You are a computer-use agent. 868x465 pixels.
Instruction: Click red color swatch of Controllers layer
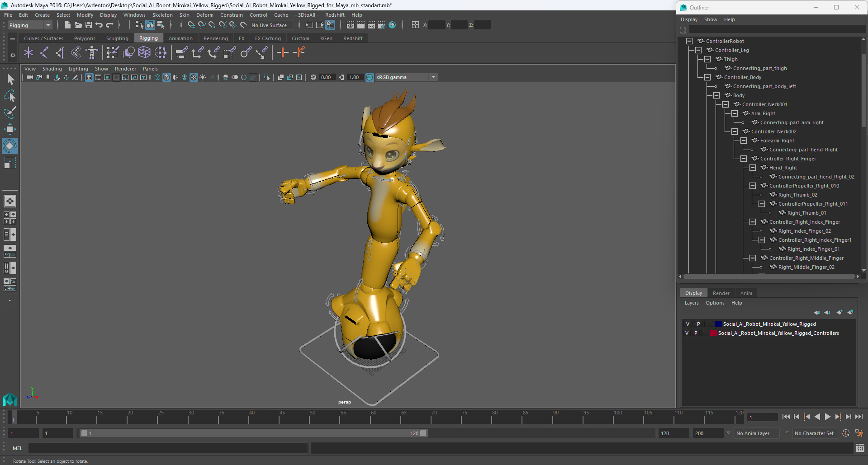(x=713, y=333)
